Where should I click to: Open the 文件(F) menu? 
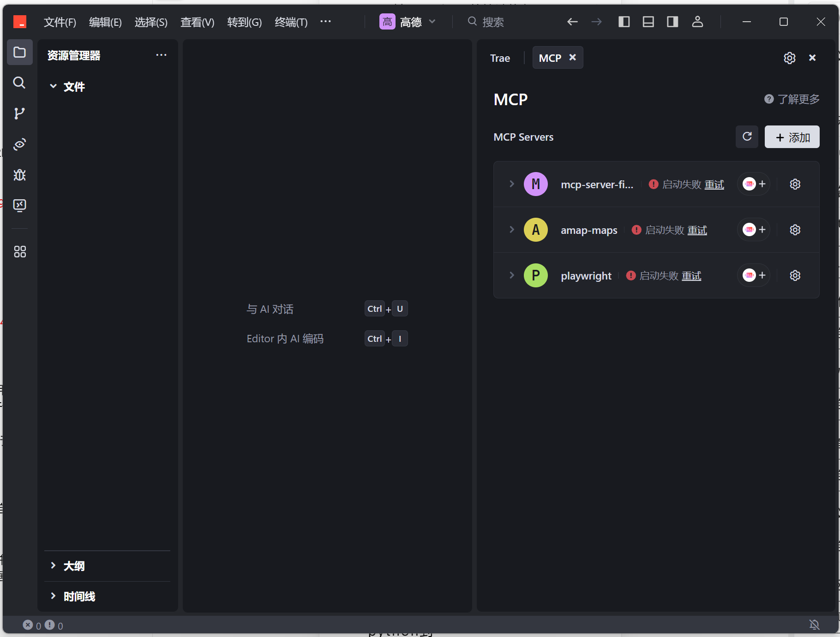(60, 22)
